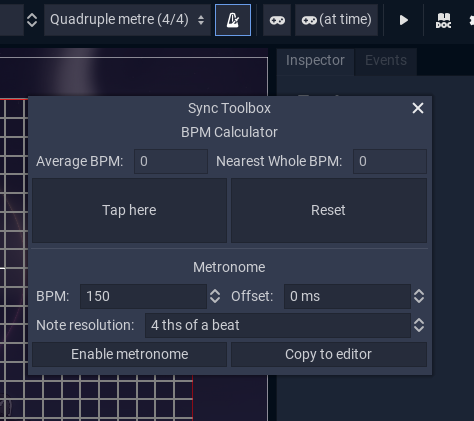Adjust the BPM stepper arrows

pyautogui.click(x=215, y=296)
